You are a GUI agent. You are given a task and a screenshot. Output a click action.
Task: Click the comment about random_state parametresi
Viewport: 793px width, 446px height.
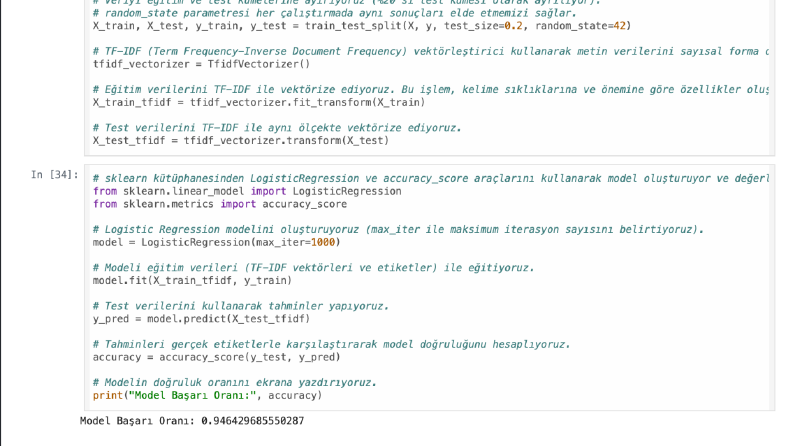(x=335, y=13)
